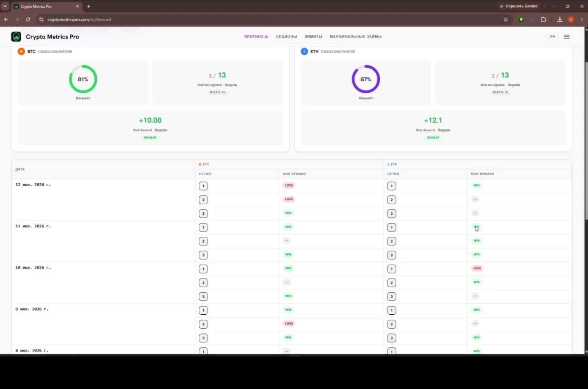This screenshot has height=389, width=588.
Task: Click BTC LOSS badge, 9 июл. setup 2
Action: 289,324
